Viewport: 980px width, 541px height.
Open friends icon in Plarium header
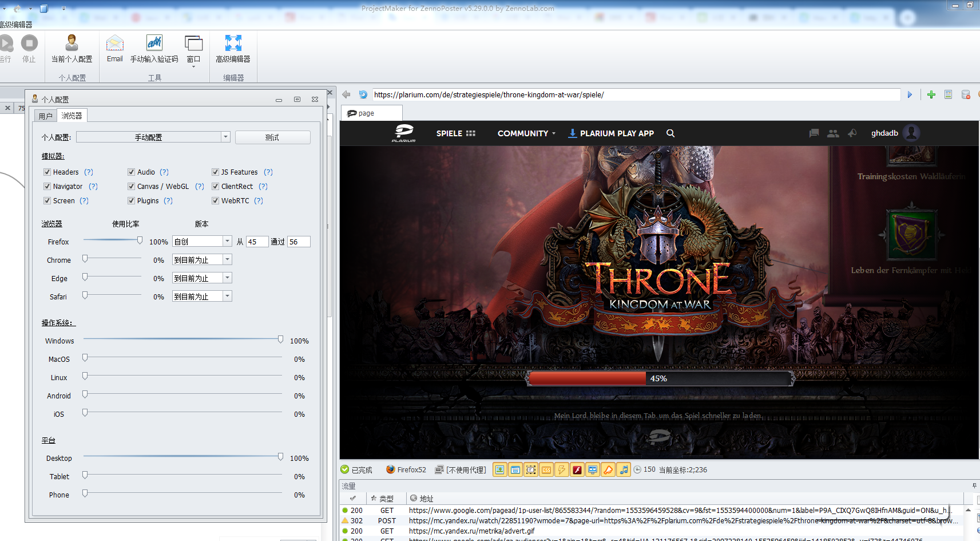point(833,133)
